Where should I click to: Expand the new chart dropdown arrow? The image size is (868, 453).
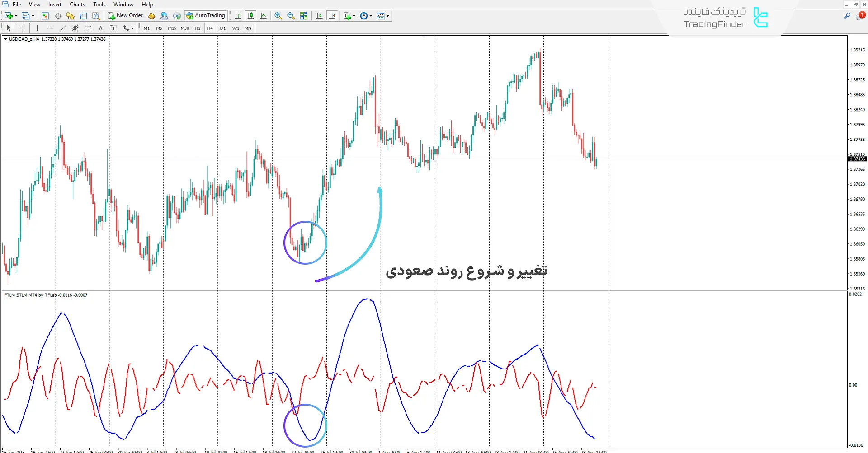point(16,16)
